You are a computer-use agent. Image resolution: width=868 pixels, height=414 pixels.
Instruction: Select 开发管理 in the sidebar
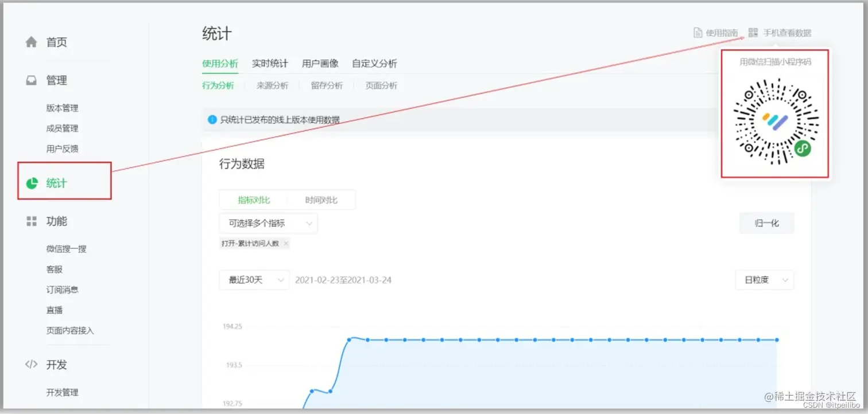[62, 393]
